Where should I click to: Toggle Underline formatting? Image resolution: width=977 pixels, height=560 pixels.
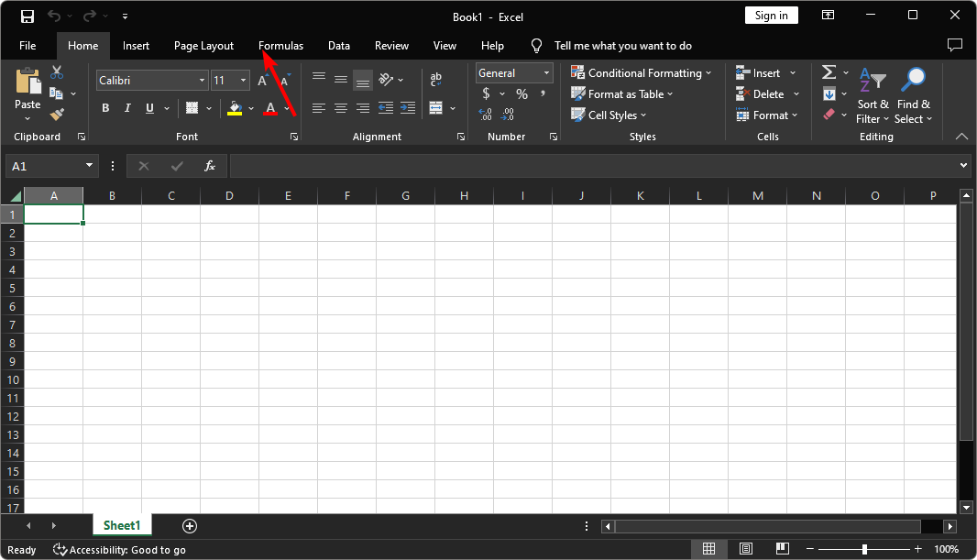click(149, 108)
